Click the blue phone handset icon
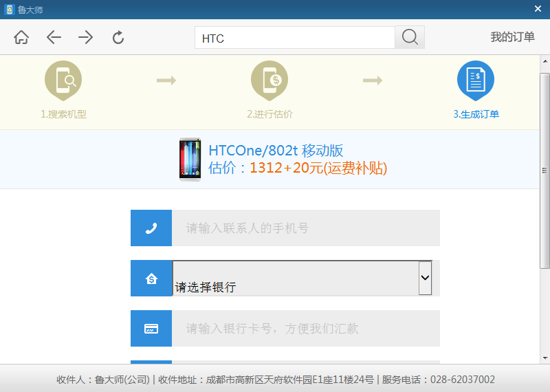 (x=151, y=228)
